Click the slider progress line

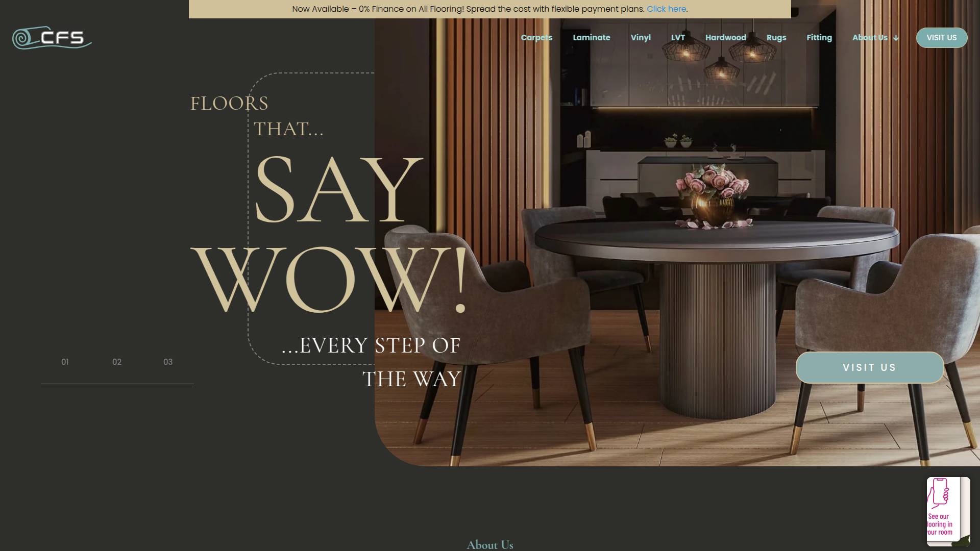(117, 384)
